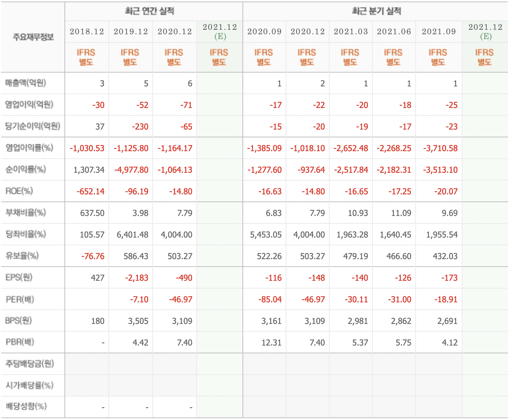This screenshot has height=420, width=508.
Task: Select the 매출액(억원) row label
Action: click(x=26, y=83)
